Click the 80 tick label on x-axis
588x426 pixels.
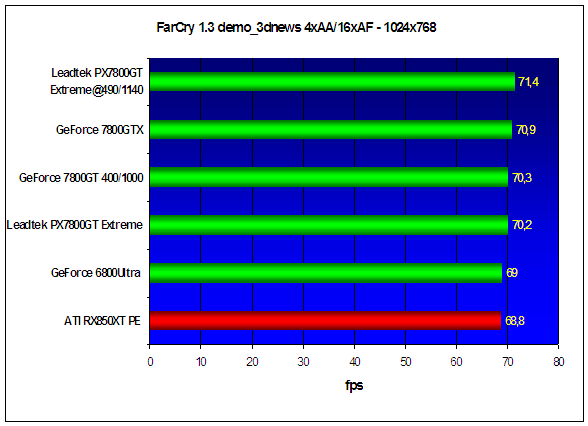coord(558,362)
